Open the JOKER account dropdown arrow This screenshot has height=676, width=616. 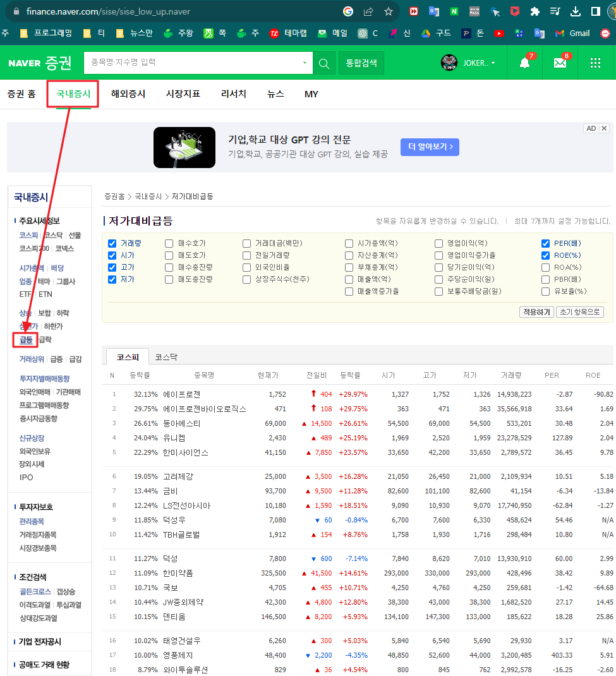click(x=493, y=63)
